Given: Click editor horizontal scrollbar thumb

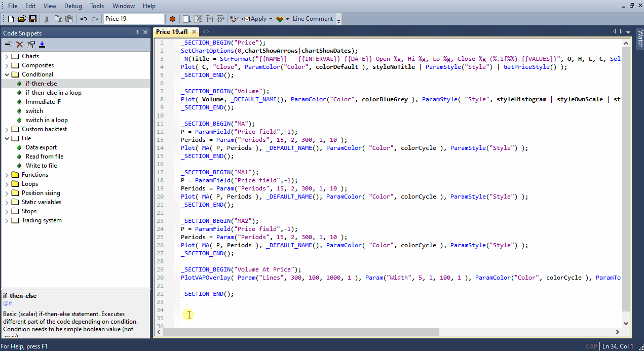Looking at the screenshot, I should tap(301, 332).
